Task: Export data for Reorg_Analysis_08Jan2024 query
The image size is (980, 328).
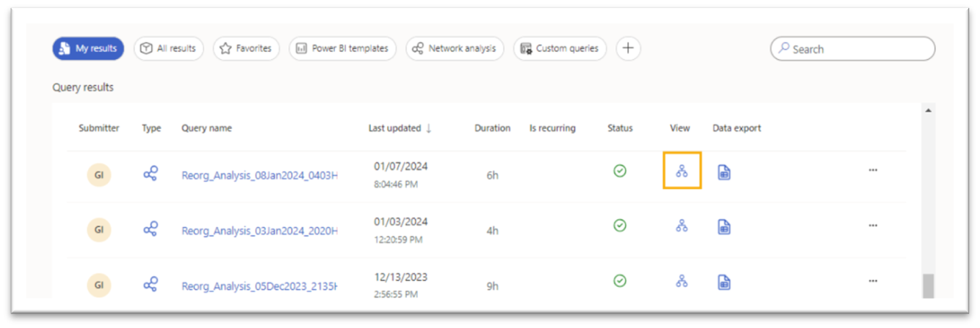Action: pos(724,172)
